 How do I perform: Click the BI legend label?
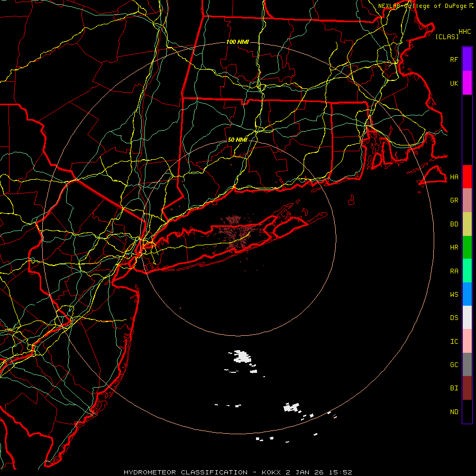[454, 388]
